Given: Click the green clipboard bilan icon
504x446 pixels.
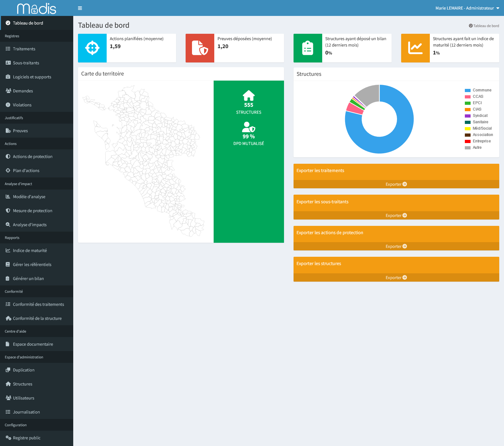Looking at the screenshot, I should click(x=308, y=48).
